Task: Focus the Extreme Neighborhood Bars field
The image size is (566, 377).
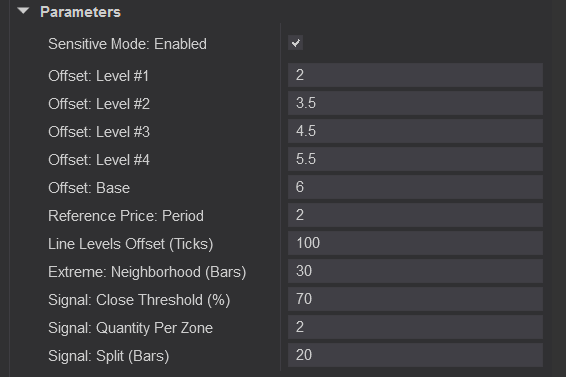Action: [x=415, y=271]
